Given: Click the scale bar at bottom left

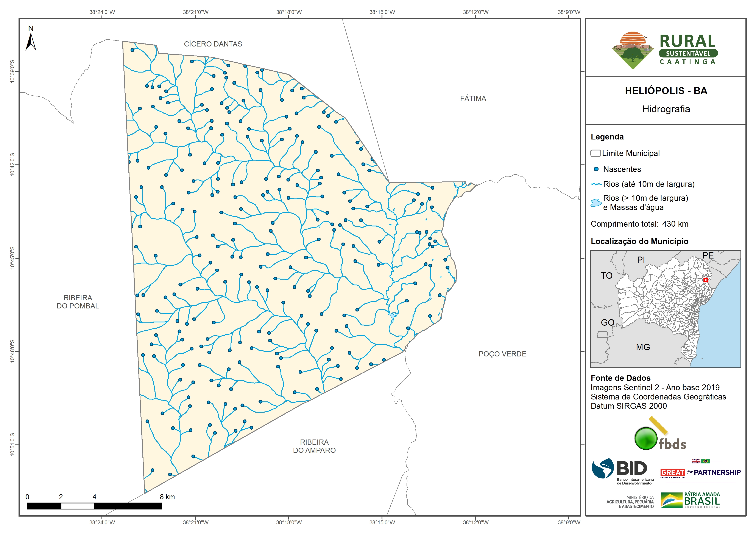Looking at the screenshot, I should tap(95, 506).
